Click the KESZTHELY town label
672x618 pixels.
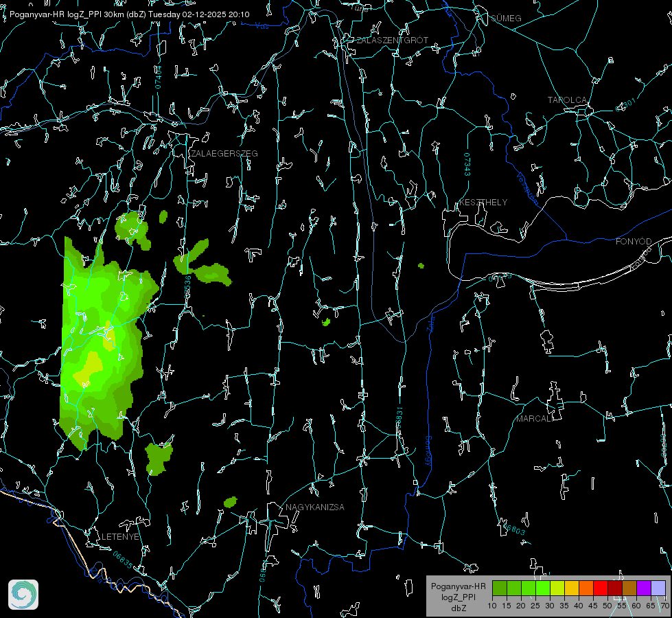point(483,203)
